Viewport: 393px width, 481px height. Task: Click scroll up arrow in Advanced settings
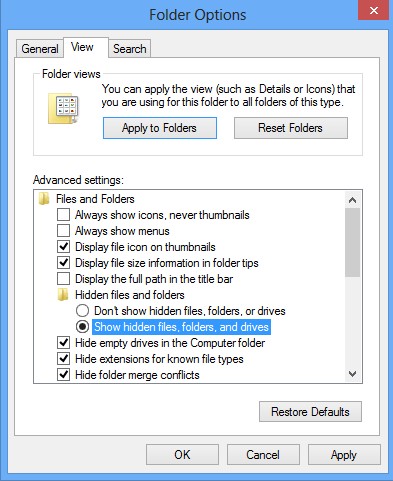(352, 200)
